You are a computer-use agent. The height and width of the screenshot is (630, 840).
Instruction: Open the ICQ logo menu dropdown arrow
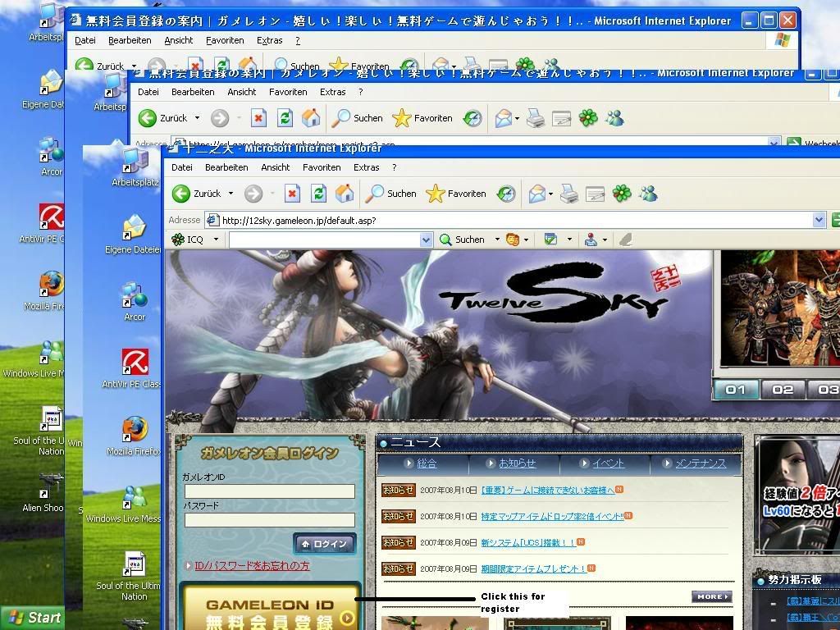[216, 240]
